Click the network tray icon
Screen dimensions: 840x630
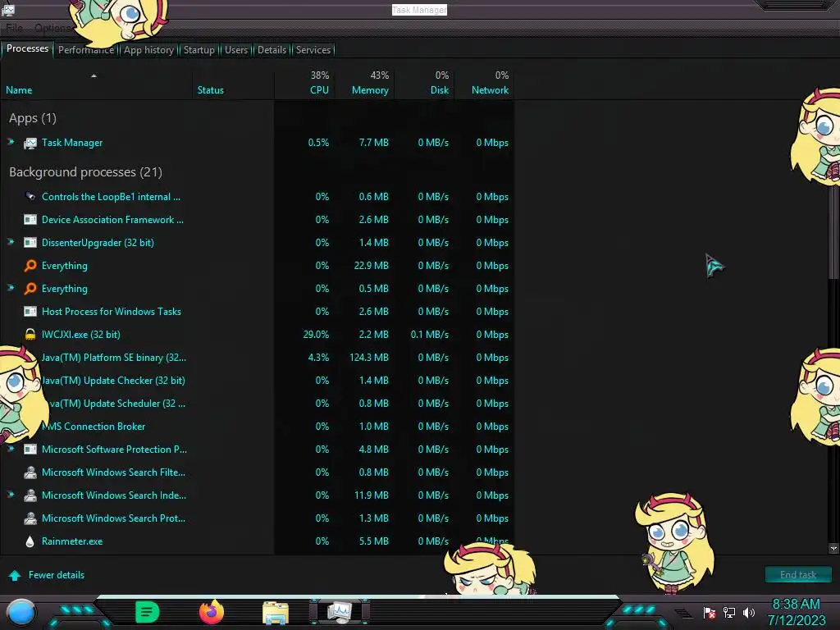729,612
